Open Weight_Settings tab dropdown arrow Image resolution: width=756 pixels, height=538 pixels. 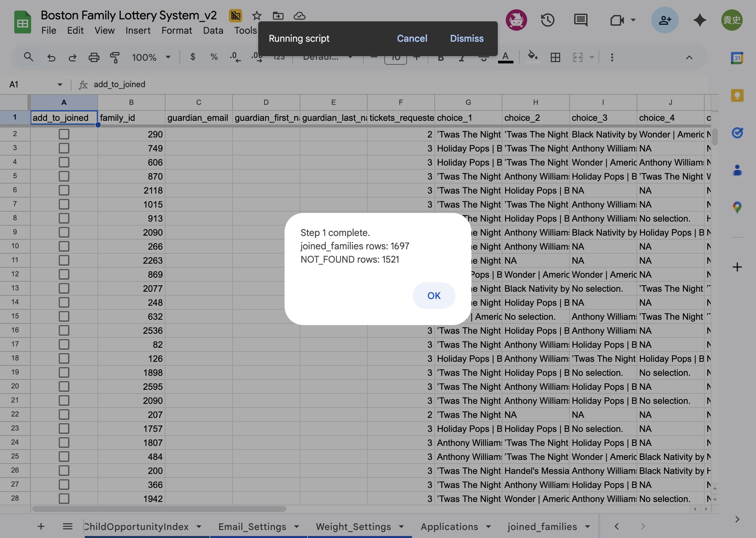coord(401,527)
